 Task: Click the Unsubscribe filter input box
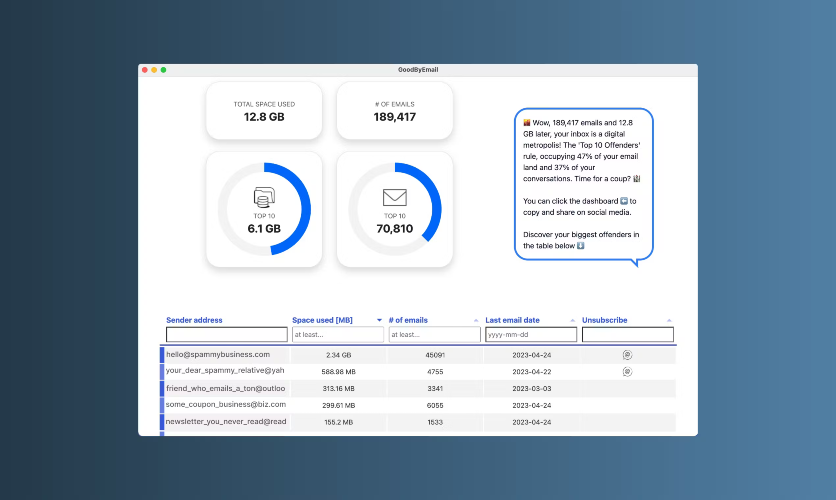pyautogui.click(x=627, y=335)
